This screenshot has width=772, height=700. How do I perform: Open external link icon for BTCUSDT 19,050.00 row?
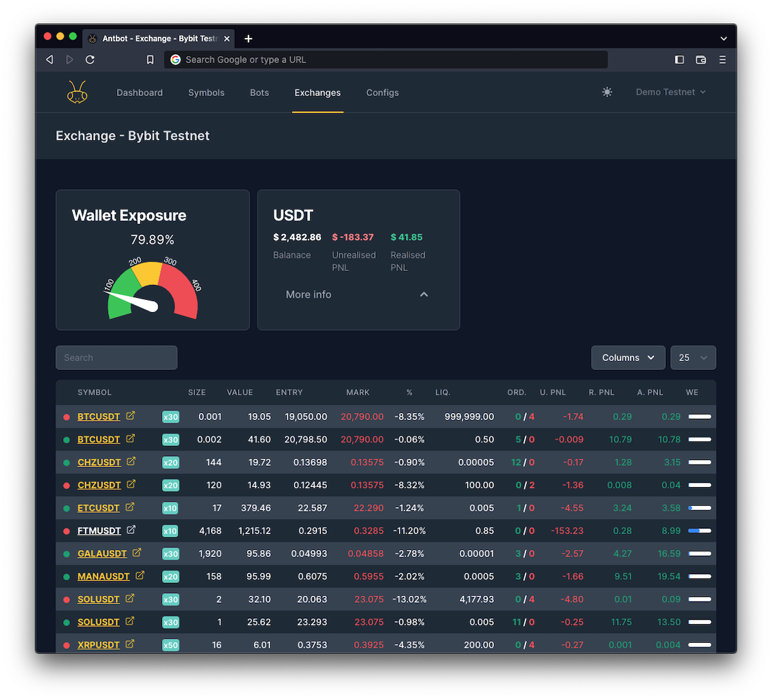click(131, 416)
